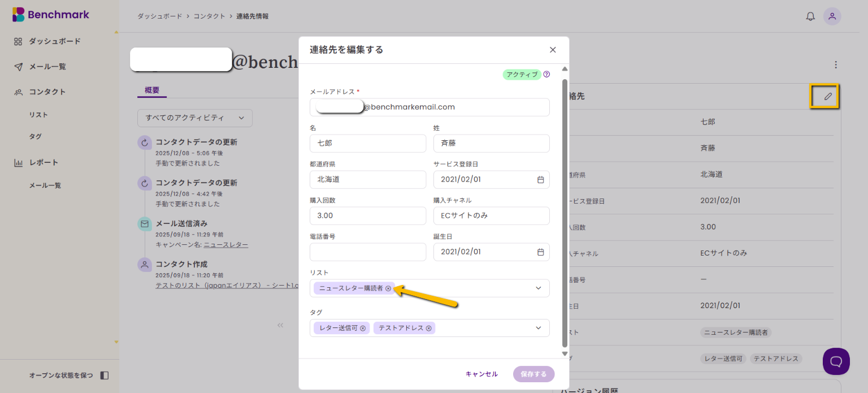Click the background テストアドレス tag chip
The height and width of the screenshot is (393, 868).
click(776, 359)
